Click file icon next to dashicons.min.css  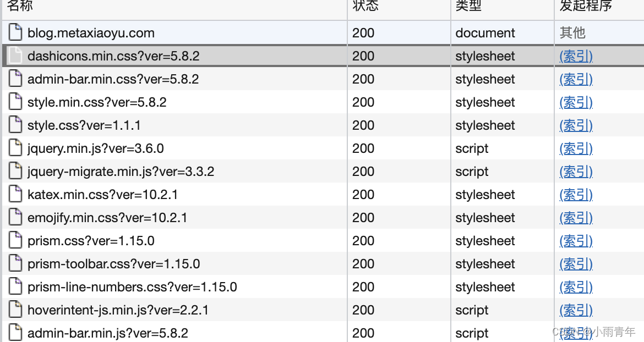(x=17, y=56)
